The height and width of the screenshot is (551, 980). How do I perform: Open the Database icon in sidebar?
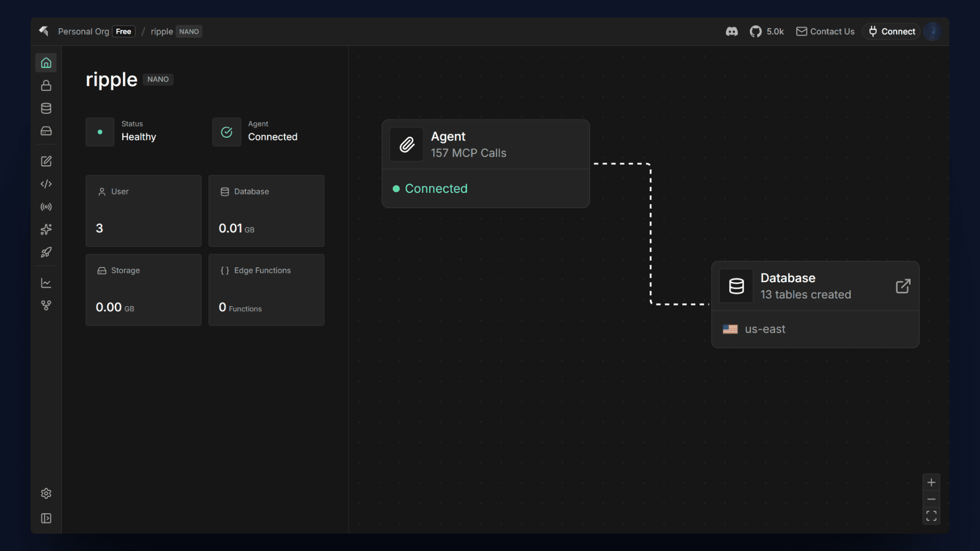pyautogui.click(x=46, y=108)
